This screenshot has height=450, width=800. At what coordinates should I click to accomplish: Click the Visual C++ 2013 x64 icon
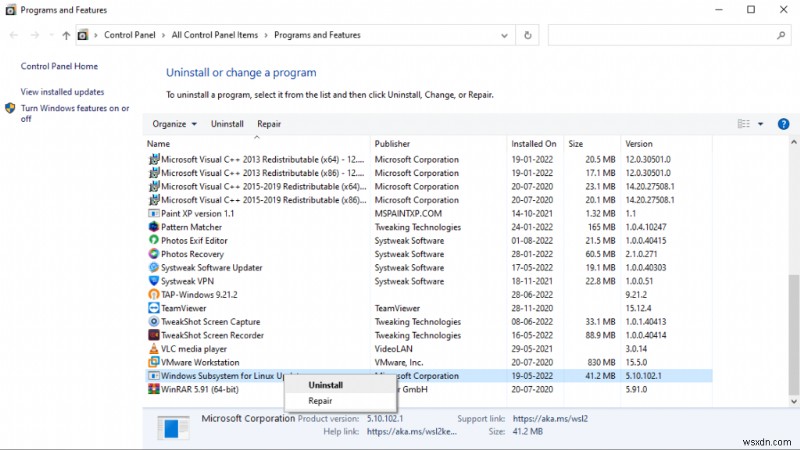tap(153, 159)
